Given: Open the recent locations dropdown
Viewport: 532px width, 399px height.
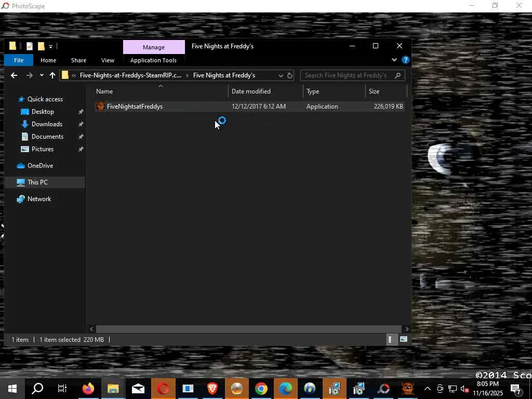Looking at the screenshot, I should 42,75.
